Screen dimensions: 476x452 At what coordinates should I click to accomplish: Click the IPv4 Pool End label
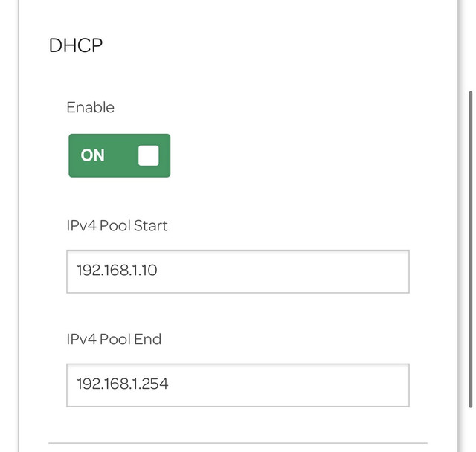click(x=114, y=339)
